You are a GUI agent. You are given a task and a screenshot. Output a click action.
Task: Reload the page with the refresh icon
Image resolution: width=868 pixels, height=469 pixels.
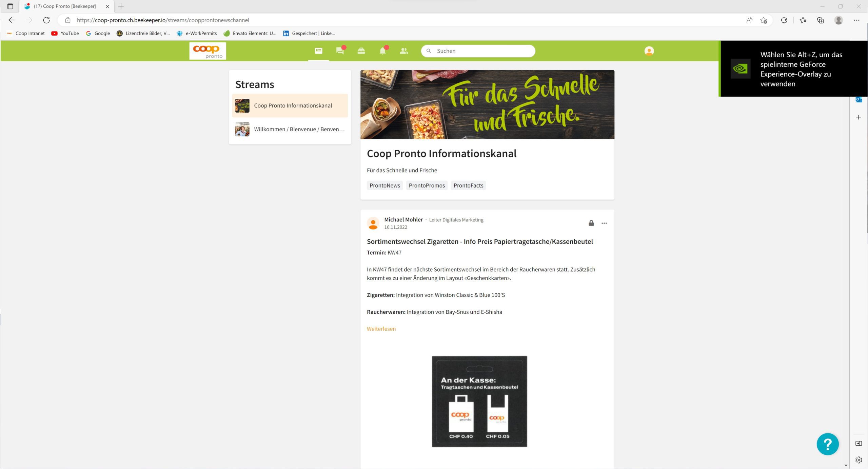pyautogui.click(x=46, y=20)
